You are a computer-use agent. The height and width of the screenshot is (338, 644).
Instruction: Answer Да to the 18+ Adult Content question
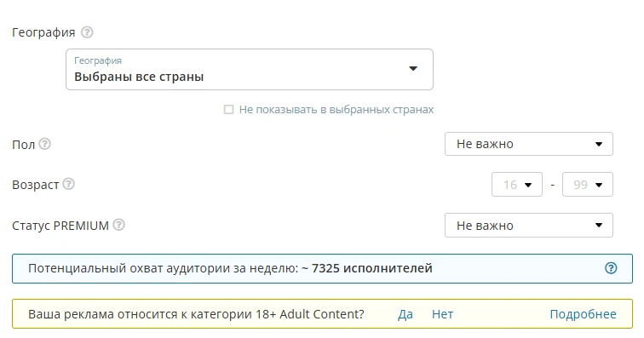click(x=405, y=314)
